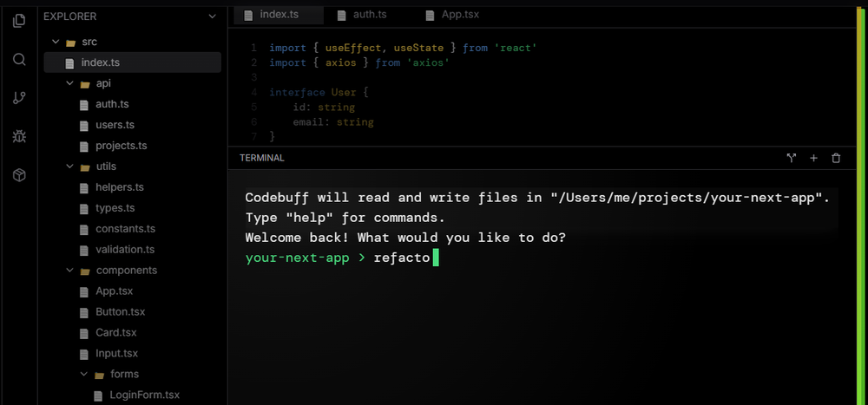Open the Debug bug icon
Viewport: 868px width, 405px height.
coord(19,137)
